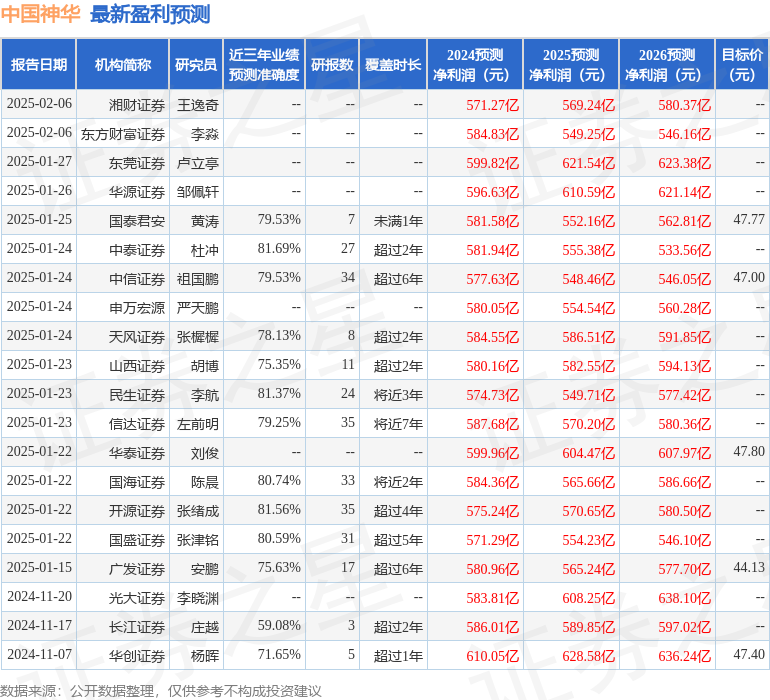The width and height of the screenshot is (770, 700).
Task: Click researcher name 邹佩轩
Action: point(197,192)
